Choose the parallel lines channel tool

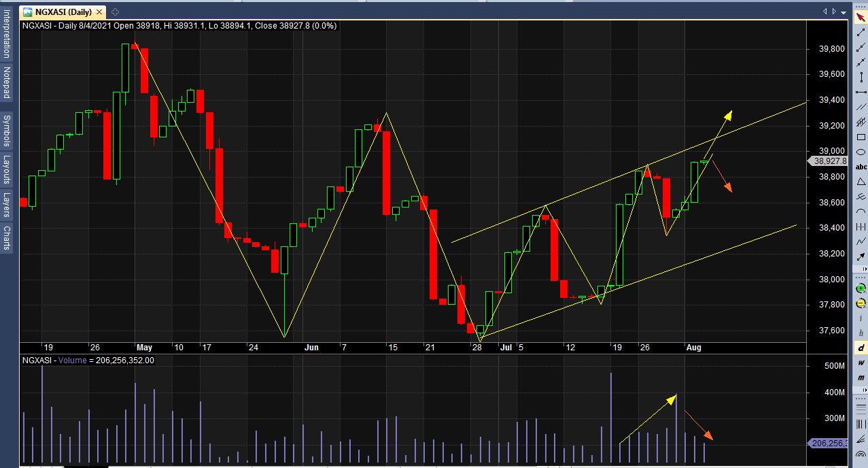click(x=861, y=107)
